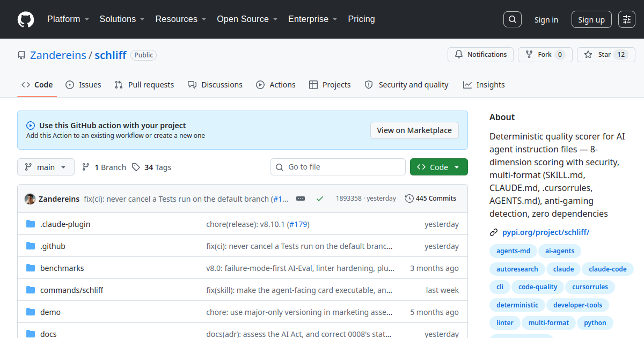Switch to the Actions tab

pos(276,85)
